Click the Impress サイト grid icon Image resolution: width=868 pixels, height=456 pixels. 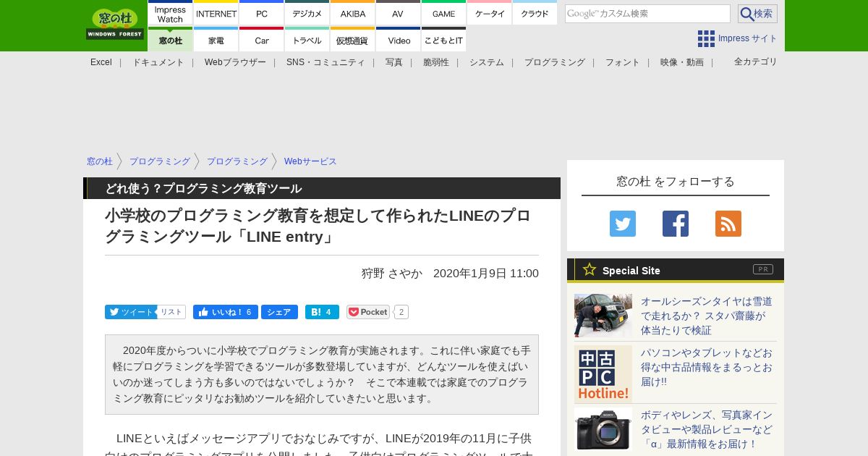(x=706, y=38)
